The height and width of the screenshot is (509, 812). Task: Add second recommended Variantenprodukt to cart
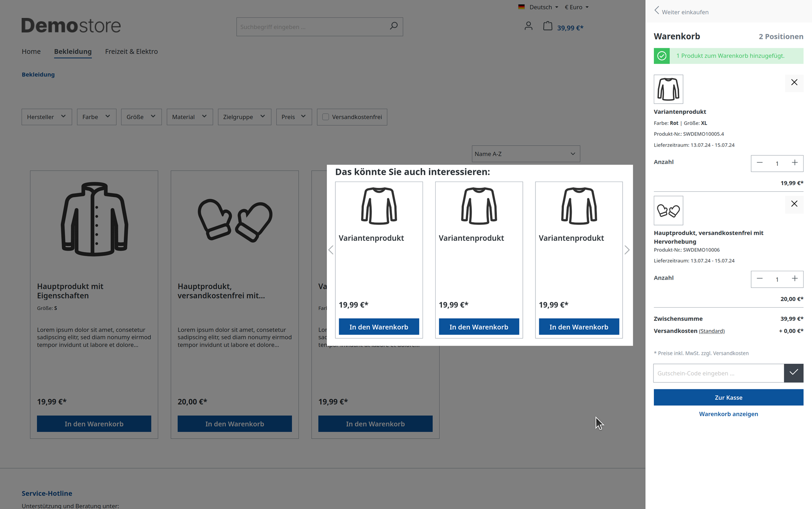point(479,327)
